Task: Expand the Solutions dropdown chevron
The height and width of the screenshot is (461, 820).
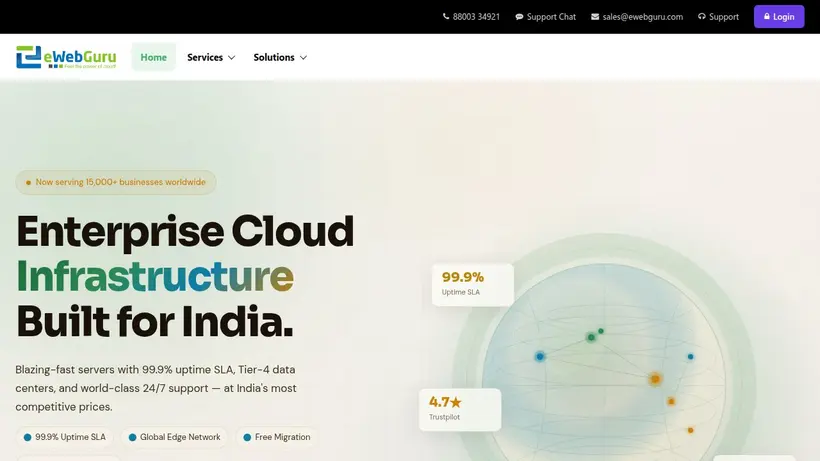Action: coord(303,57)
